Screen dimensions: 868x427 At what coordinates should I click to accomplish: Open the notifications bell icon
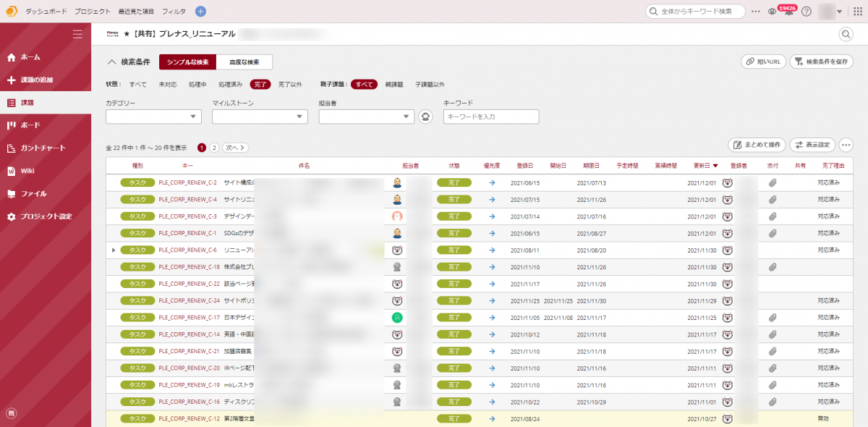pos(789,12)
